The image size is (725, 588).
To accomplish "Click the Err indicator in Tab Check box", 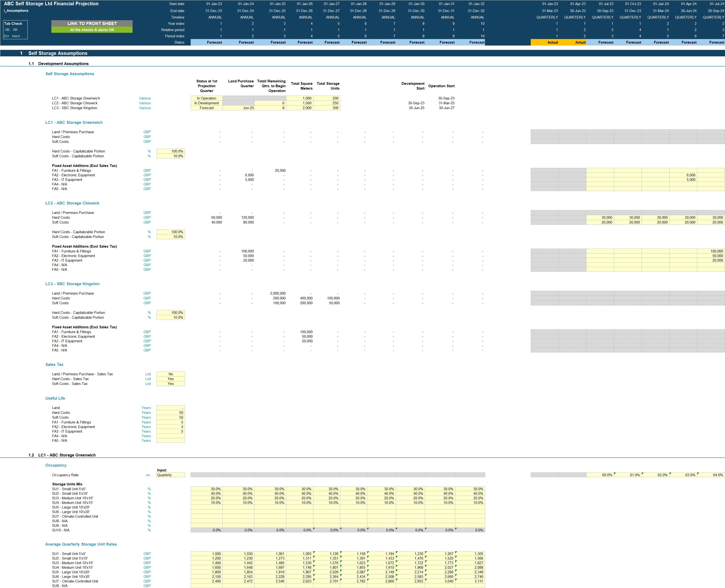I will [7, 36].
